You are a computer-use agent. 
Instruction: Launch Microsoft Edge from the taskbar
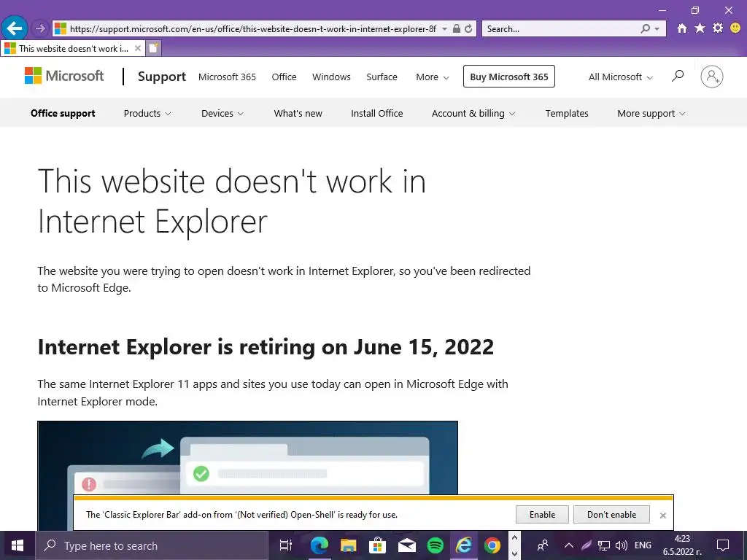click(x=320, y=545)
